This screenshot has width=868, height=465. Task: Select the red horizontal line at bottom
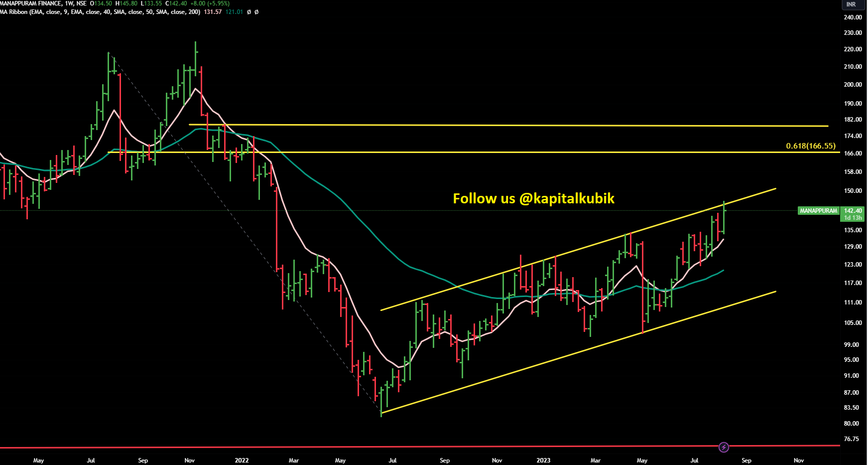click(349, 447)
